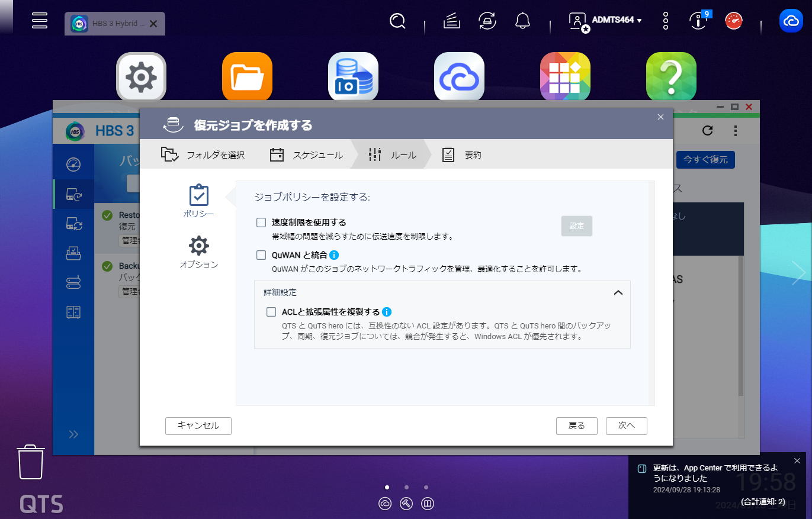The width and height of the screenshot is (812, 519).
Task: Click the 戻る button
Action: tap(577, 425)
